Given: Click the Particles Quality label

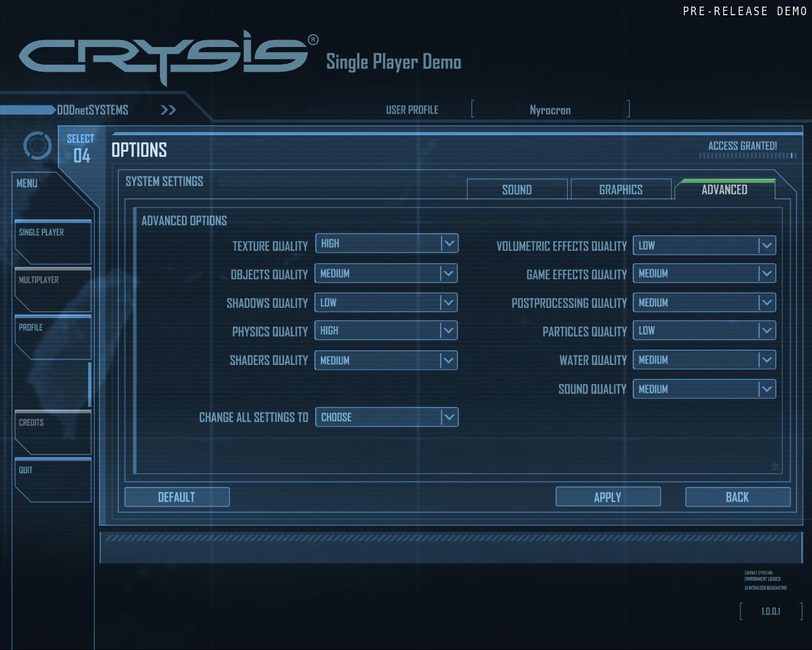Looking at the screenshot, I should coord(585,332).
